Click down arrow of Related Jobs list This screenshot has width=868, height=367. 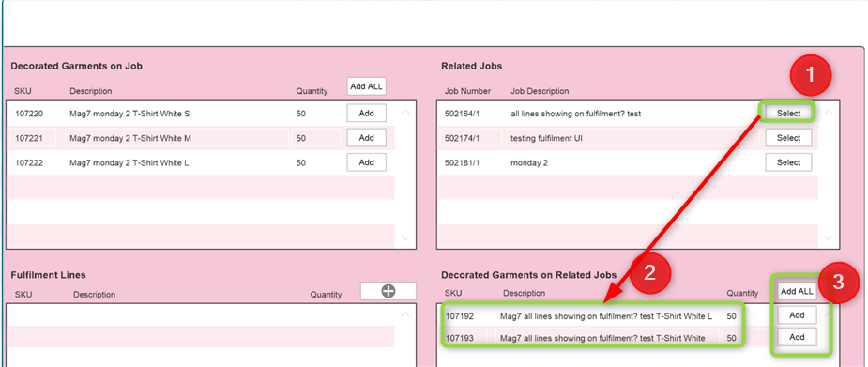pyautogui.click(x=829, y=238)
